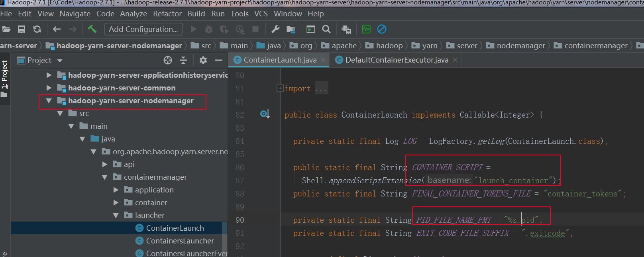Open Settings with the wrench icon
Viewport: 644px width, 257px height.
click(x=275, y=29)
